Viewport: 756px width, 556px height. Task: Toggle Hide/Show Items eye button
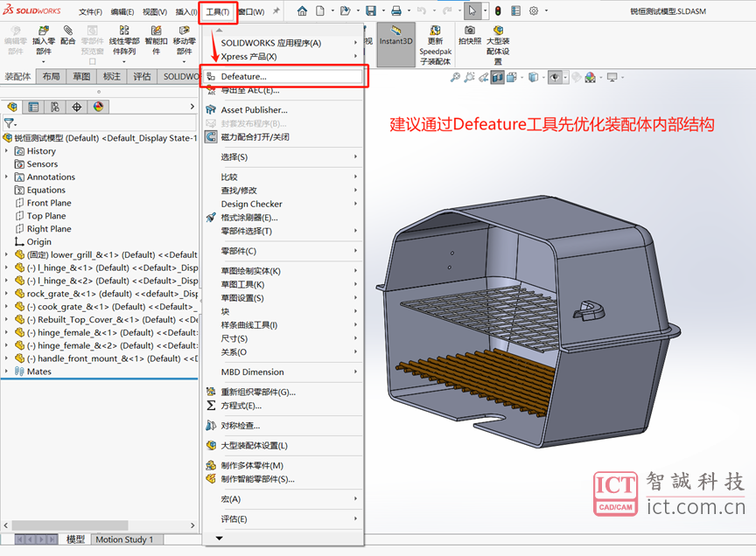(x=555, y=77)
